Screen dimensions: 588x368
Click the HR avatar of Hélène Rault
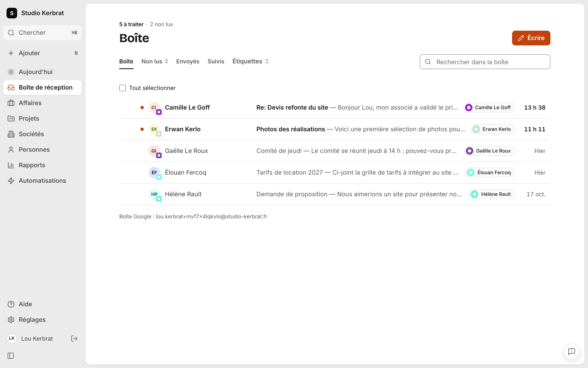tap(155, 195)
